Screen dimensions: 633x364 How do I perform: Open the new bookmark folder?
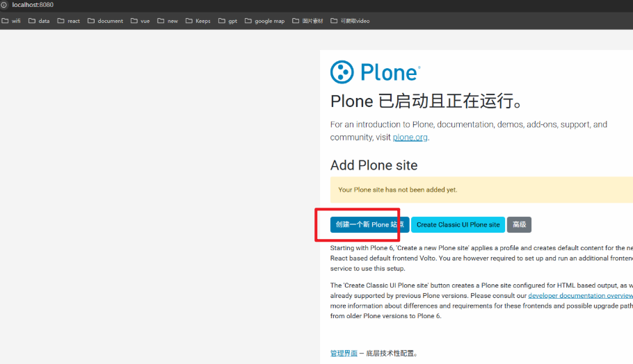pos(167,21)
